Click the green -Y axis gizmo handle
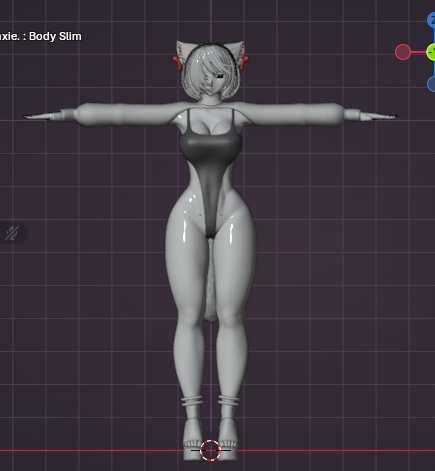Viewport: 435px width, 471px height. coord(431,52)
